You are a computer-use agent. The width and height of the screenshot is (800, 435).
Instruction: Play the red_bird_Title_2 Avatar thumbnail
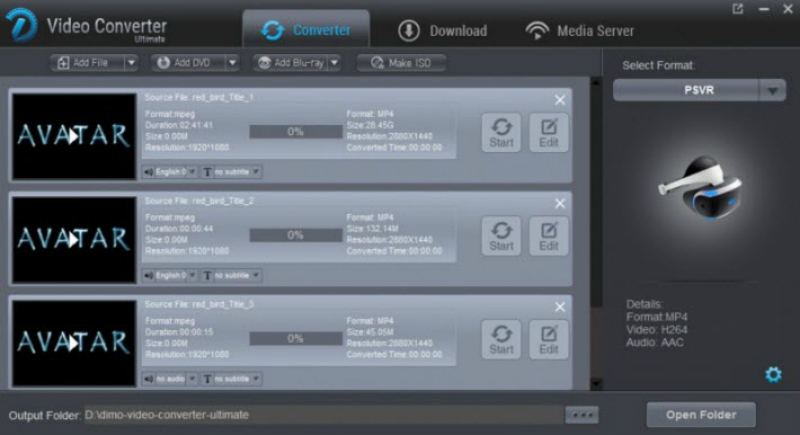point(74,240)
